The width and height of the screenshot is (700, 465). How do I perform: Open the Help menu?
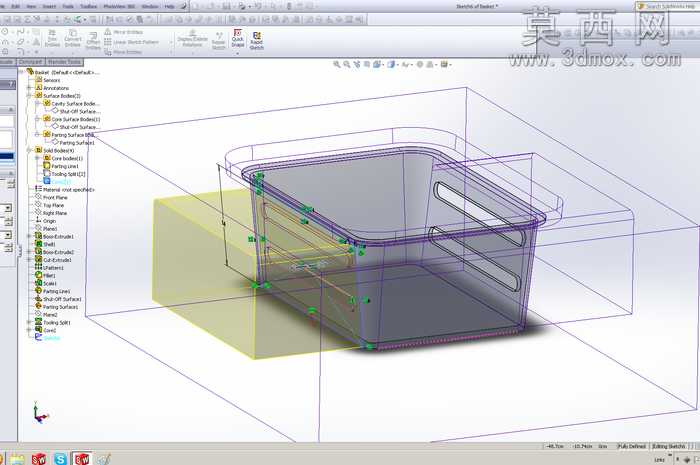point(169,6)
